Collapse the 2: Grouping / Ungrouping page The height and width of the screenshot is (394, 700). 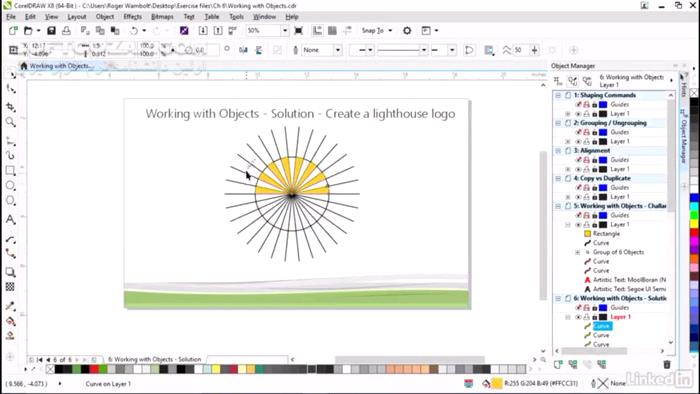point(558,123)
